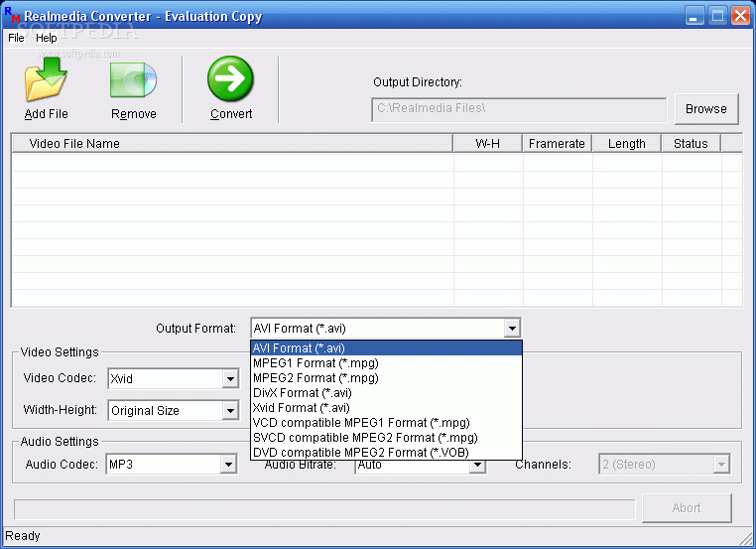Image resolution: width=756 pixels, height=549 pixels.
Task: Choose DivX Format (*.avi) option
Action: point(386,393)
